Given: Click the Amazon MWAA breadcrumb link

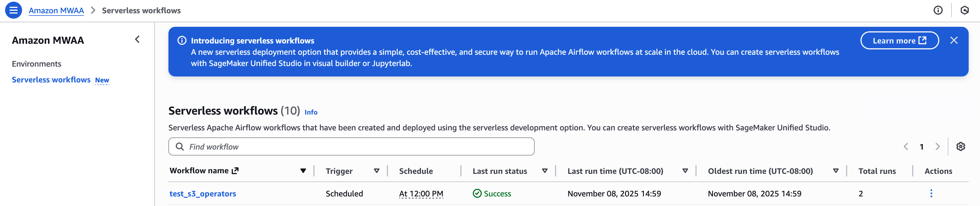Looking at the screenshot, I should click(x=56, y=11).
